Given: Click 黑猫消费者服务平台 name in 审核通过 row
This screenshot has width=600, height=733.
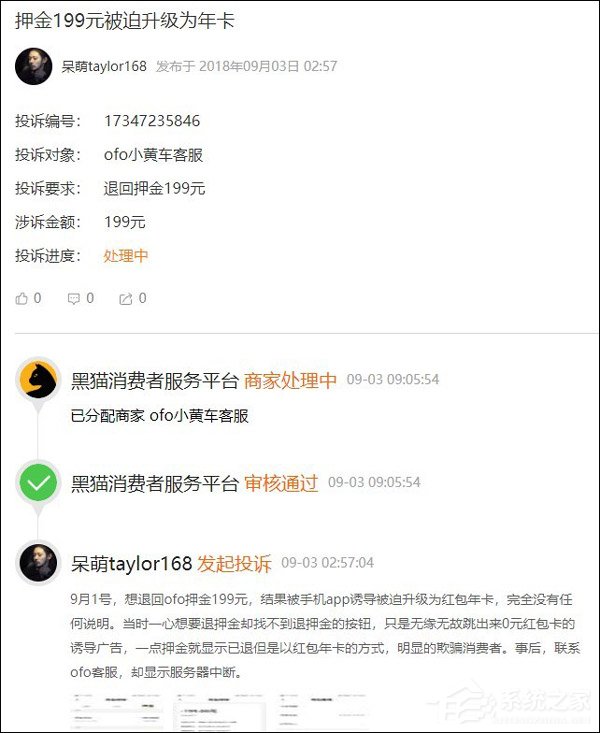Looking at the screenshot, I should click(155, 483).
